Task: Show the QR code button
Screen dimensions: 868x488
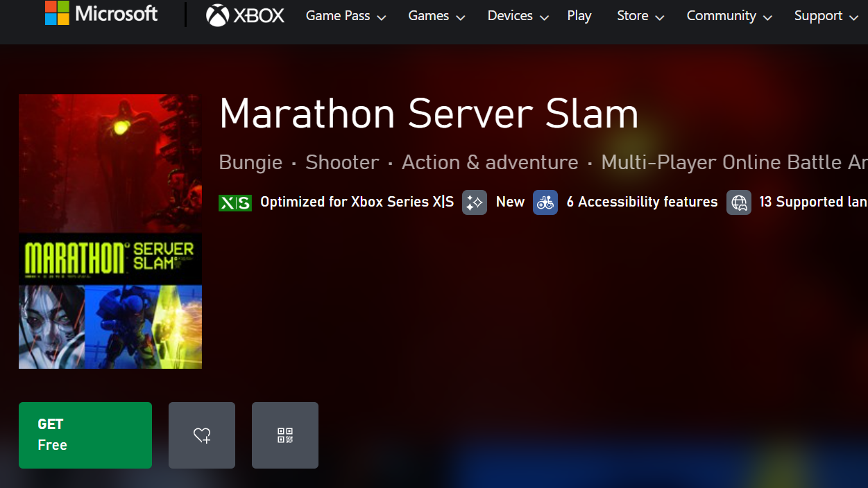Action: (285, 435)
